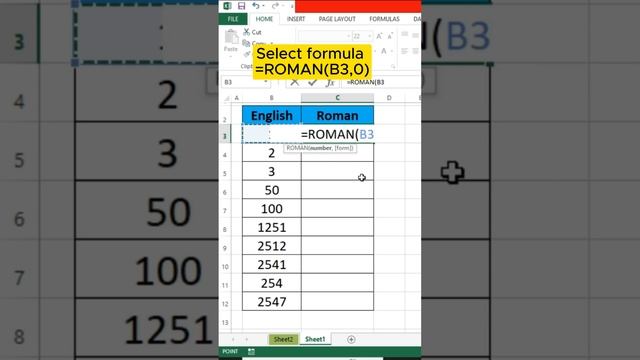The height and width of the screenshot is (360, 640).
Task: Select column B header
Action: pyautogui.click(x=271, y=98)
